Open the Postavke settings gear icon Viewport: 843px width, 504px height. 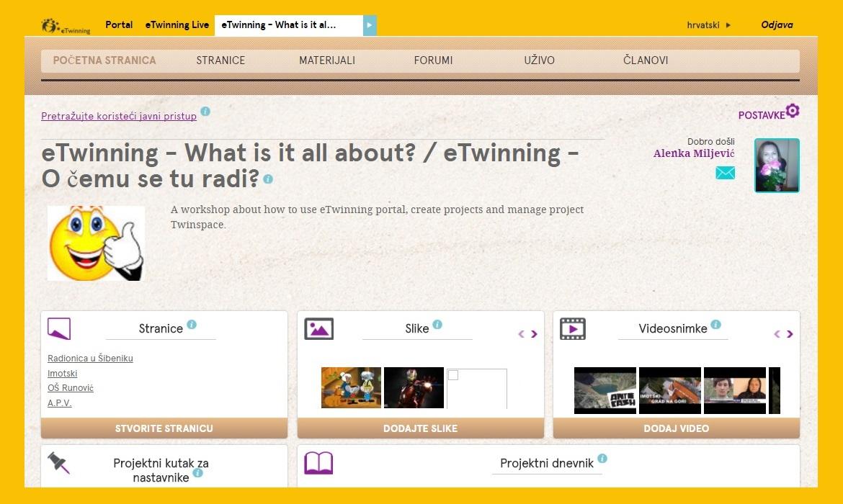pyautogui.click(x=793, y=111)
